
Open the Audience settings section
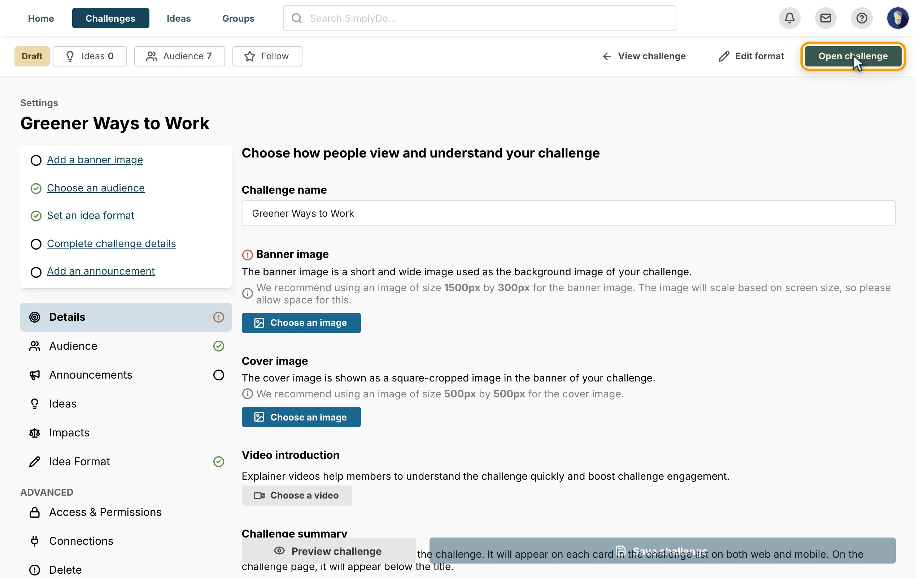pos(126,346)
